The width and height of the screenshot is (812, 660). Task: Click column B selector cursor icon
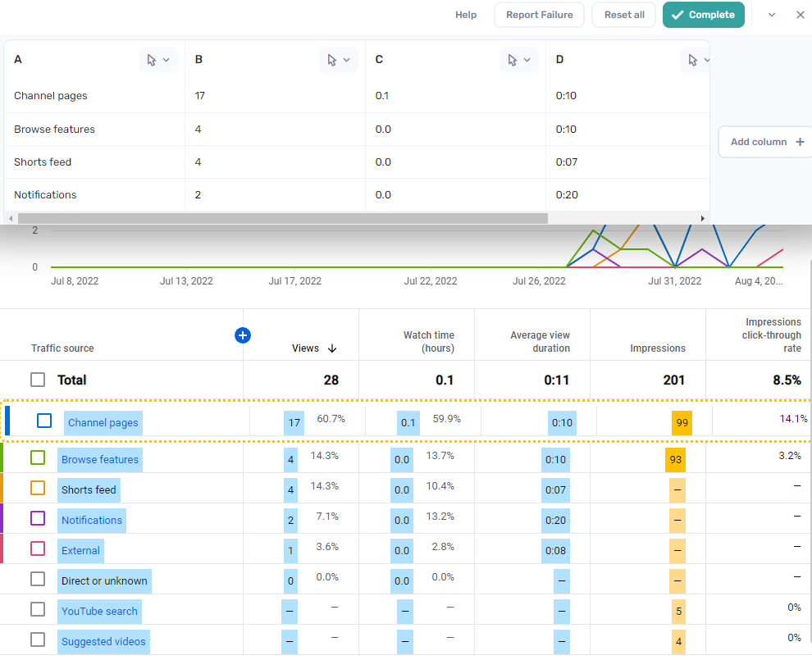(x=331, y=60)
